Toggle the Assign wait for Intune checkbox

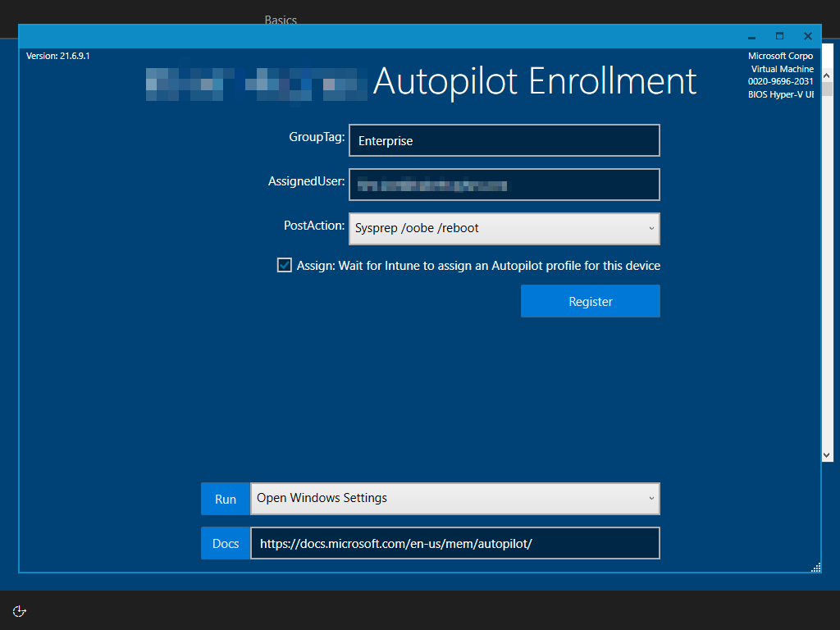pyautogui.click(x=285, y=265)
